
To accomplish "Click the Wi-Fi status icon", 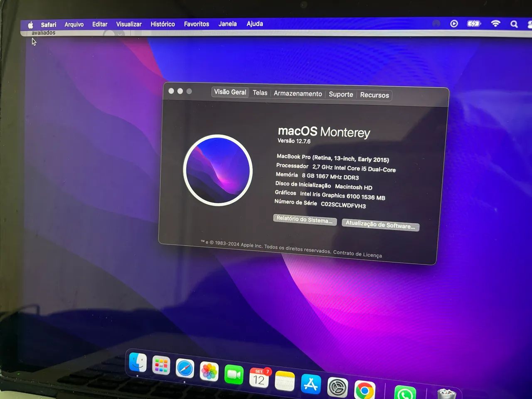I will [x=495, y=24].
